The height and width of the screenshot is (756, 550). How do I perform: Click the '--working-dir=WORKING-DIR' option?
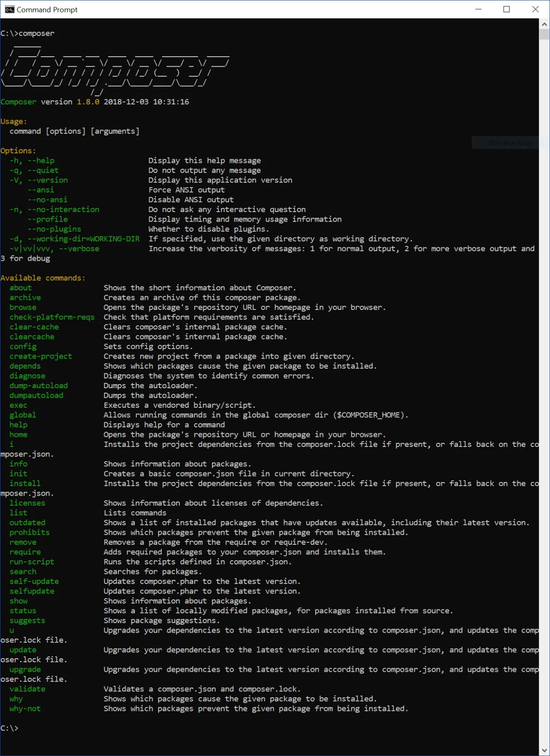(84, 239)
